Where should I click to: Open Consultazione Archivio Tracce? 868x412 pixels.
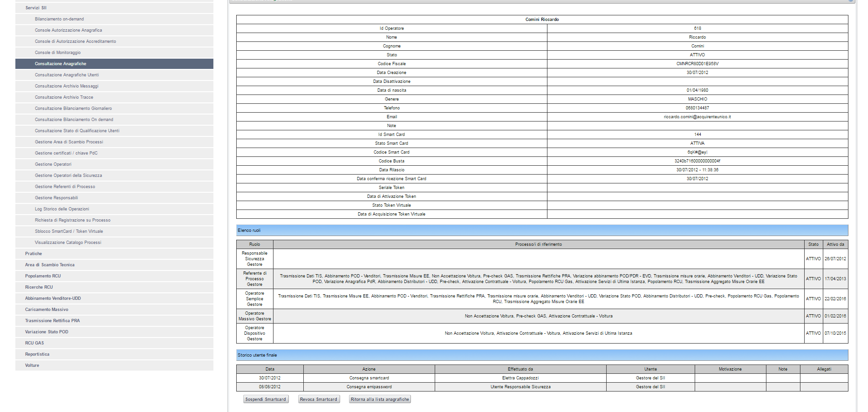coord(114,97)
